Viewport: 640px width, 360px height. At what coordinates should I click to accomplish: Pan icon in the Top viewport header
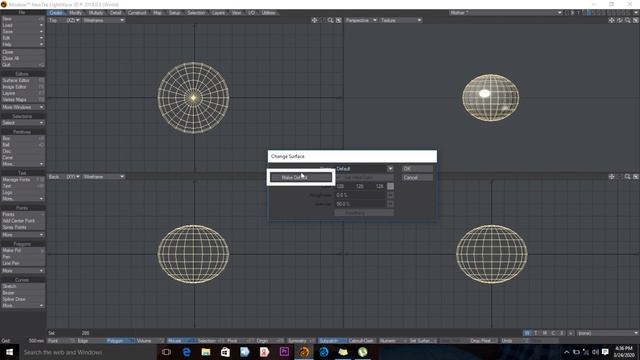pos(314,20)
